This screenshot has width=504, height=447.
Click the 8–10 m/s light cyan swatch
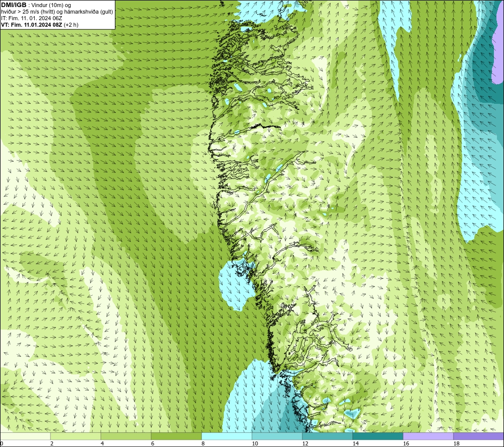pos(227,436)
